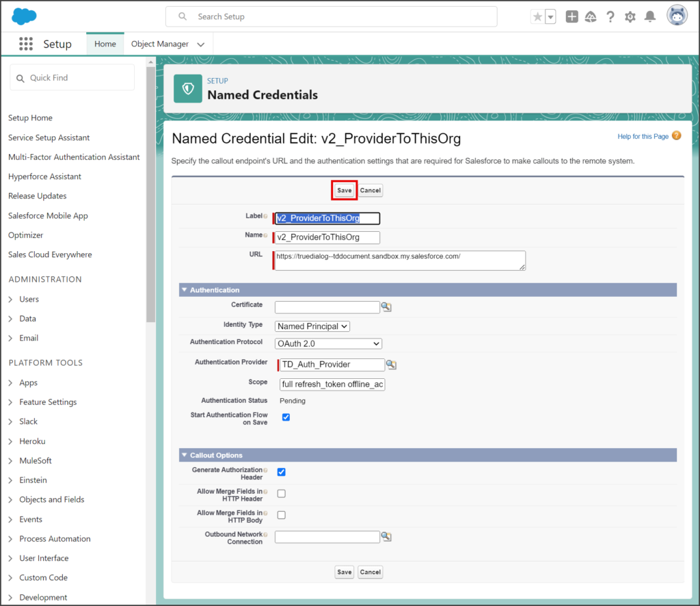The height and width of the screenshot is (606, 700).
Task: Switch to the Object Manager tab
Action: tap(160, 44)
